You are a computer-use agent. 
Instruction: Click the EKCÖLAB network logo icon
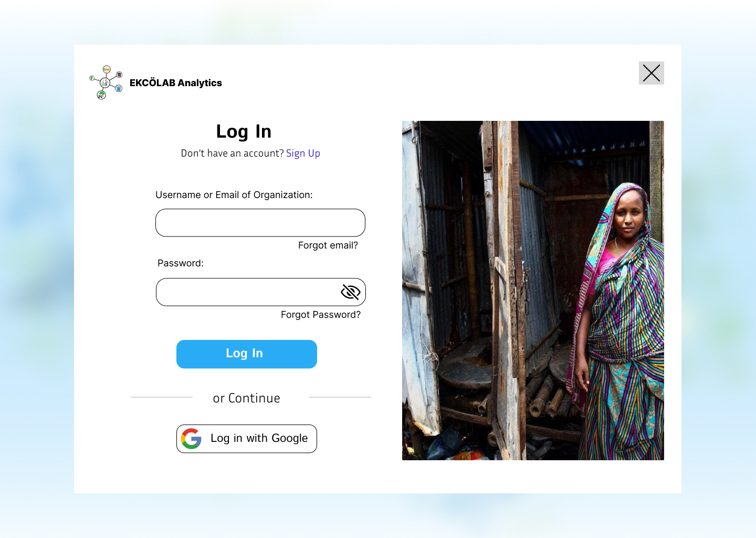pyautogui.click(x=106, y=82)
